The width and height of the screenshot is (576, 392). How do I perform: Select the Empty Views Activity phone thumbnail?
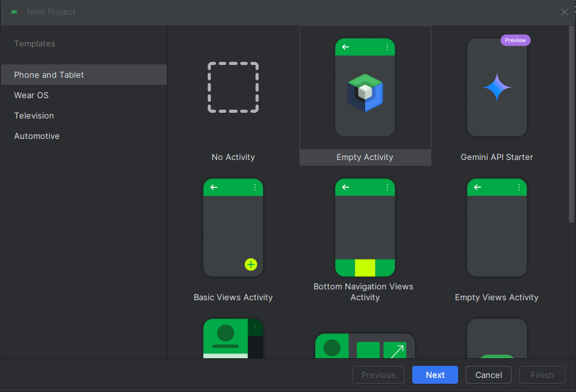click(x=496, y=228)
